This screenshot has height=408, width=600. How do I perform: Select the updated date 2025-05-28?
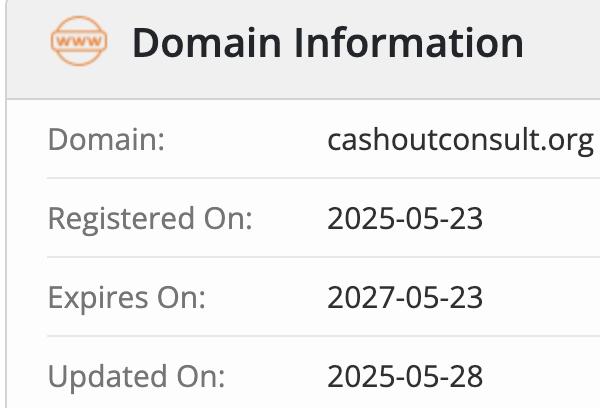[405, 377]
